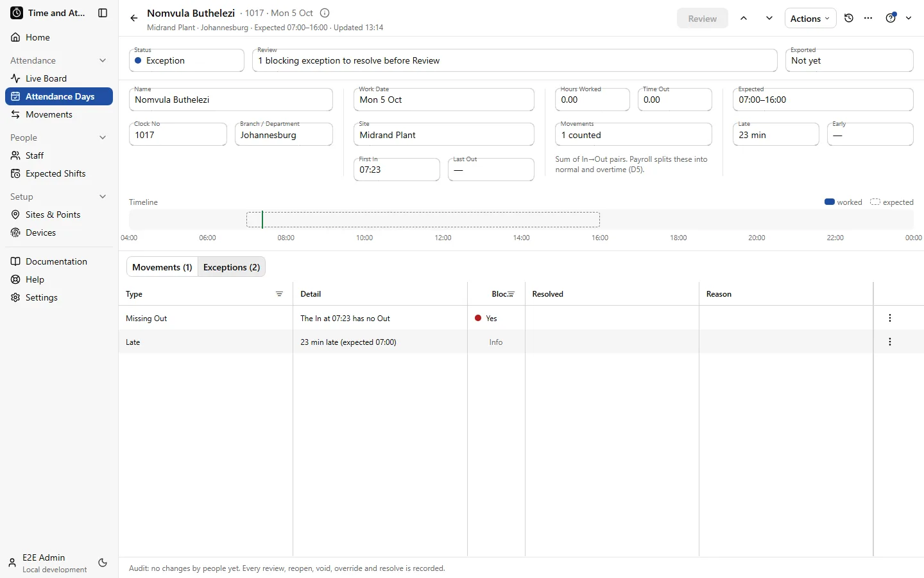924x578 pixels.
Task: Open Staff in the sidebar
Action: coord(59,155)
